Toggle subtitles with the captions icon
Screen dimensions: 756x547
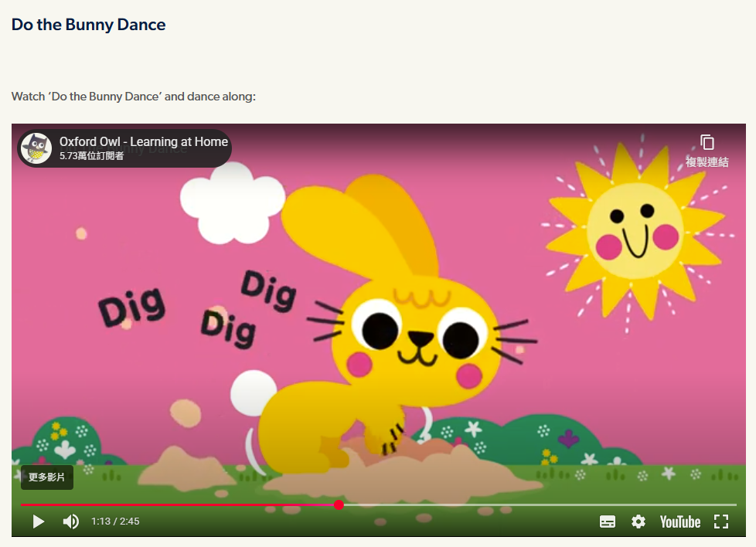(608, 522)
